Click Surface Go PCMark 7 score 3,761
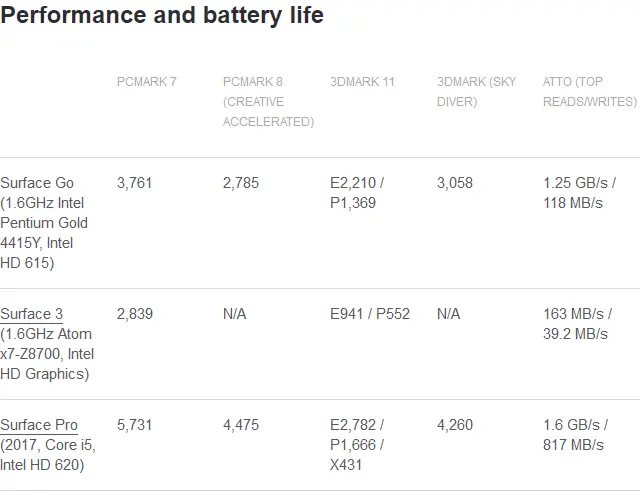The height and width of the screenshot is (491, 640). point(134,183)
